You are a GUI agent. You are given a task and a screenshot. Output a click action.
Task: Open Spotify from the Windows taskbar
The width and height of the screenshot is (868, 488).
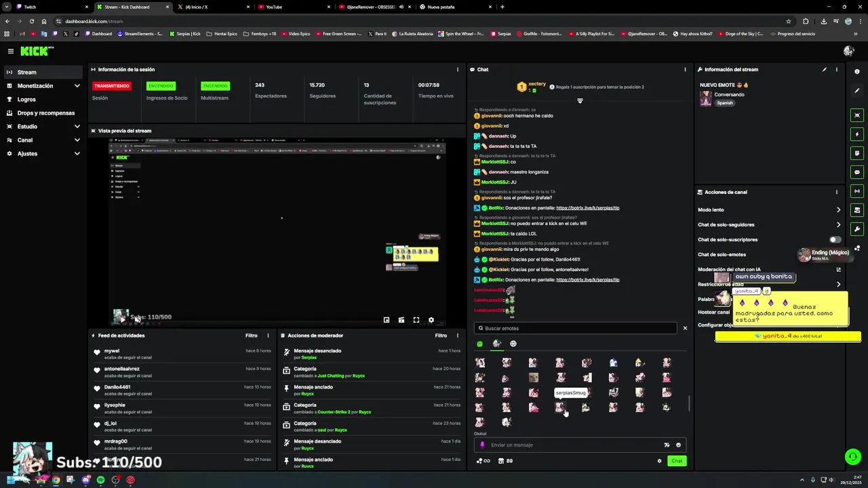[x=100, y=480]
